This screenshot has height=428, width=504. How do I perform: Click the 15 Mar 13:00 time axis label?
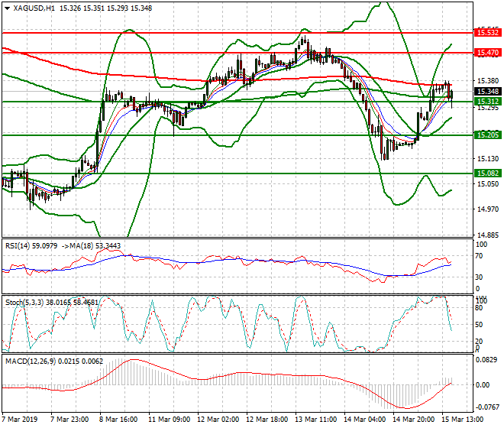click(x=460, y=420)
